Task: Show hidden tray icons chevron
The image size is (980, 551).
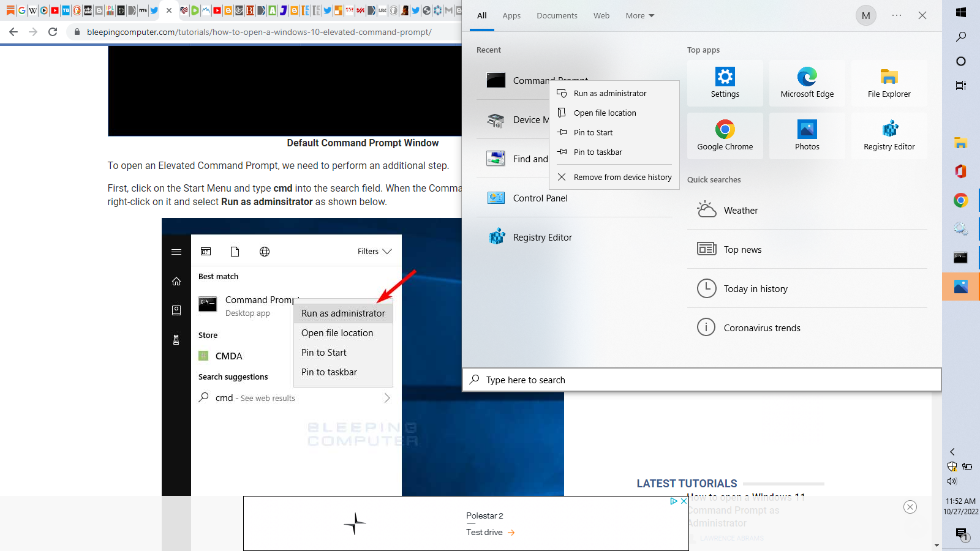Action: pyautogui.click(x=952, y=452)
